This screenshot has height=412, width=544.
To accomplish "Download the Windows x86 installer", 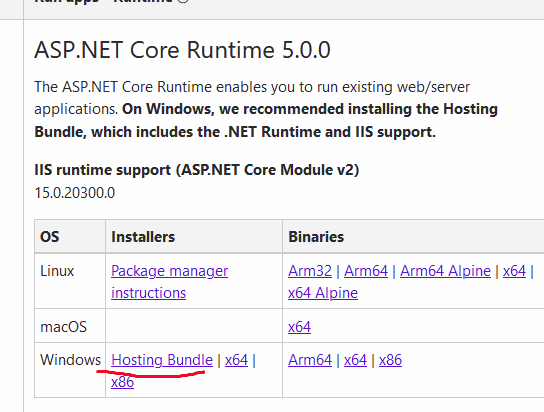I will pos(122,382).
